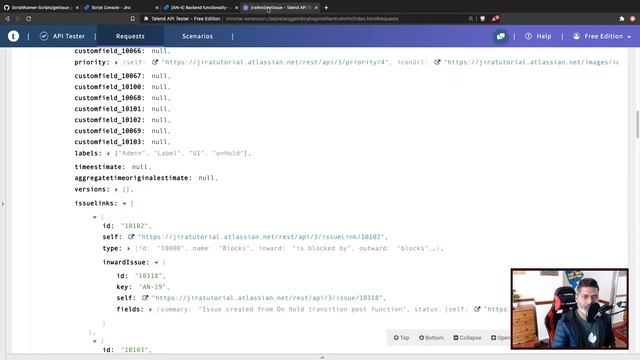Screen dimensions: 640x360
Task: Open external link icon beside iconUrl
Action: coord(437,62)
